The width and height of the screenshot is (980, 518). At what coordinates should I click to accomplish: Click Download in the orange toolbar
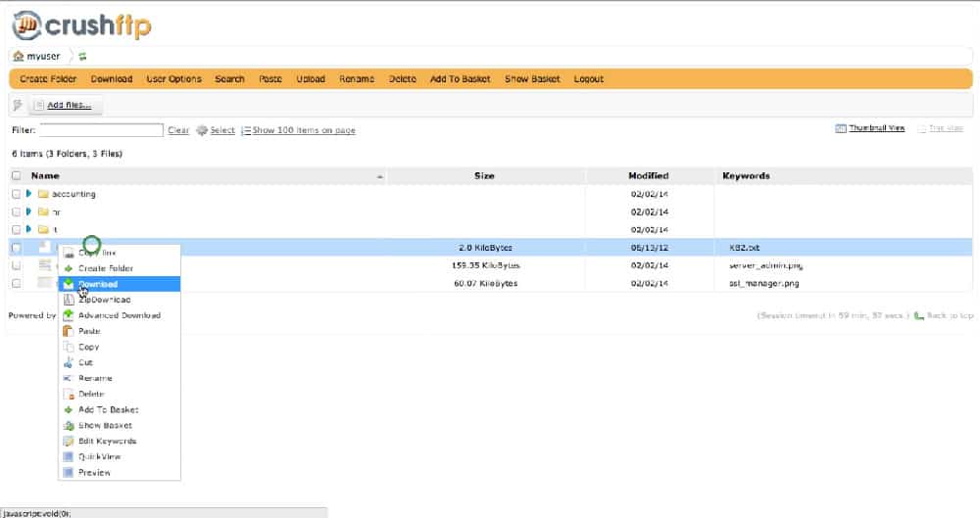(x=112, y=79)
